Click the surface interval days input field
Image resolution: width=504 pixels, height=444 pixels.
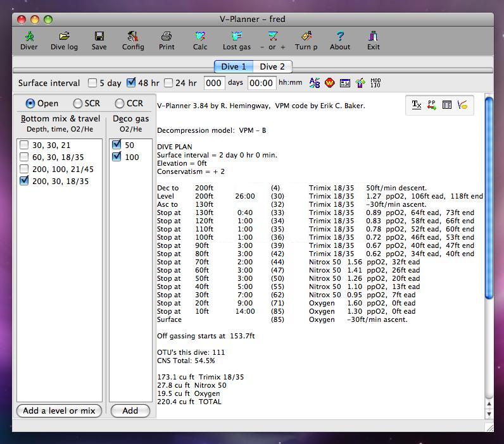(x=214, y=83)
